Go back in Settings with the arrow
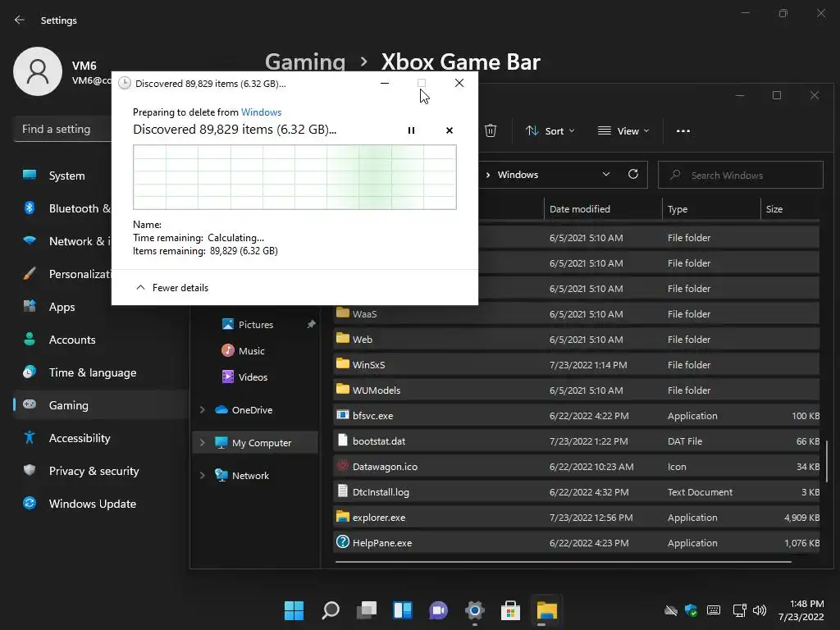 pyautogui.click(x=20, y=20)
